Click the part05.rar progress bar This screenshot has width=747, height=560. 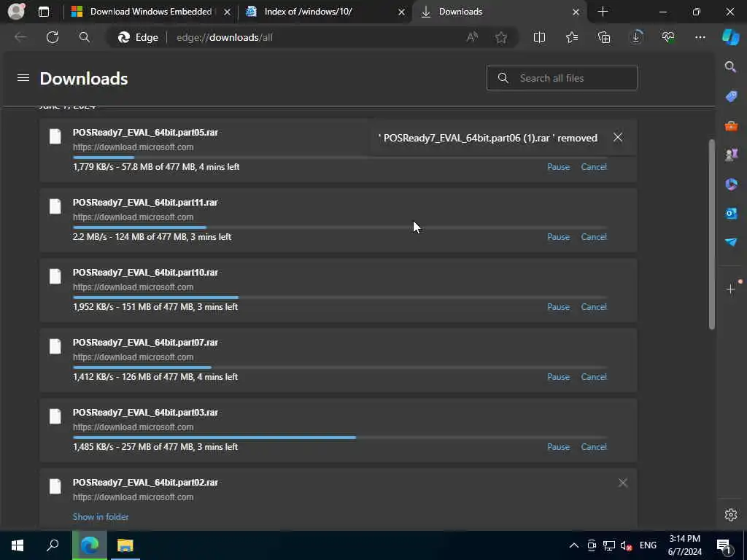pos(340,157)
